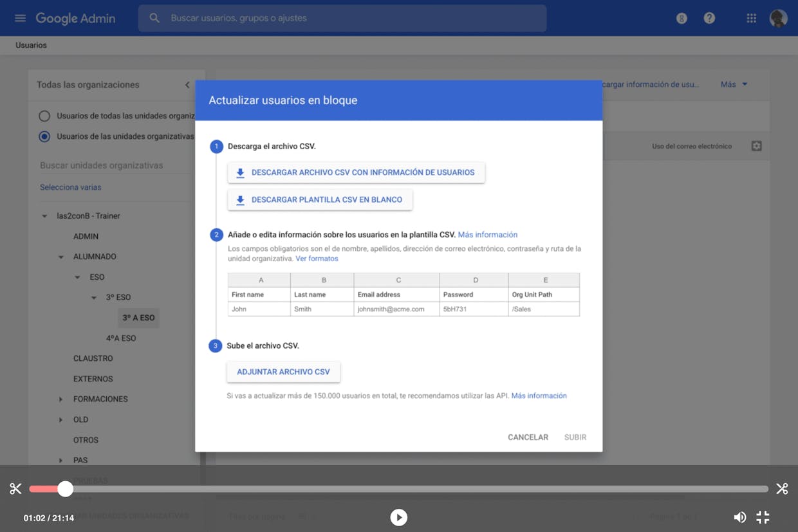
Task: Expand the FORMACIONES tree node arrow
Action: (61, 399)
